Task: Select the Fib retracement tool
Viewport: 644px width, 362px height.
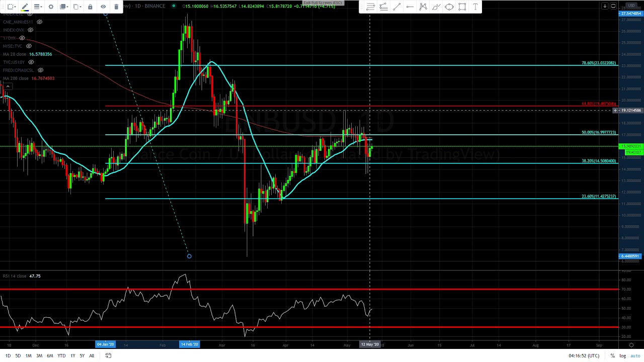Action: tap(370, 7)
